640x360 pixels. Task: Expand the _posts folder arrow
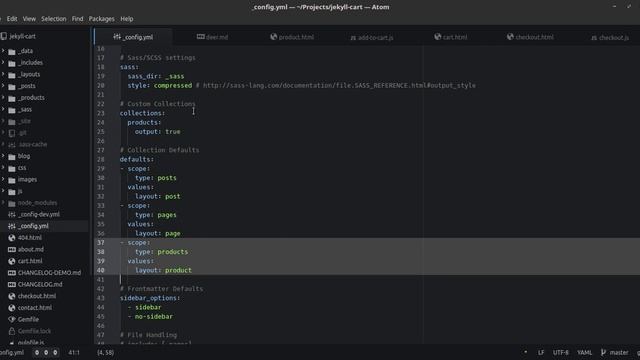(x=3, y=86)
